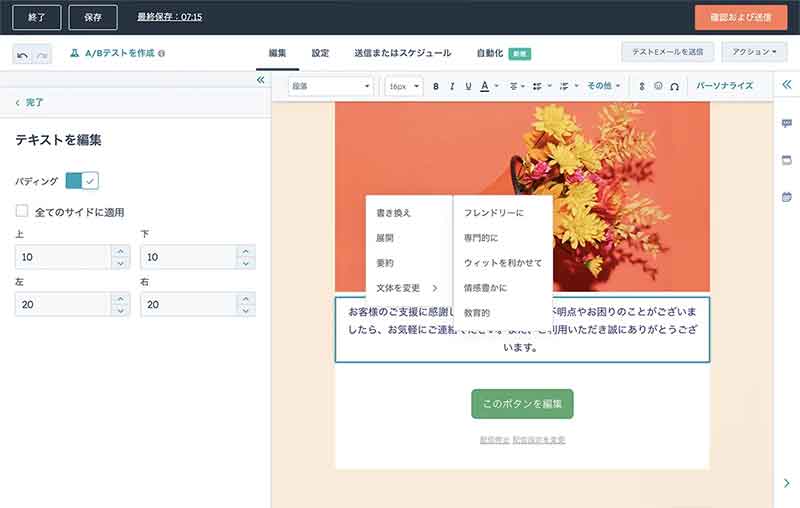Increase the 上 padding value

tap(120, 251)
